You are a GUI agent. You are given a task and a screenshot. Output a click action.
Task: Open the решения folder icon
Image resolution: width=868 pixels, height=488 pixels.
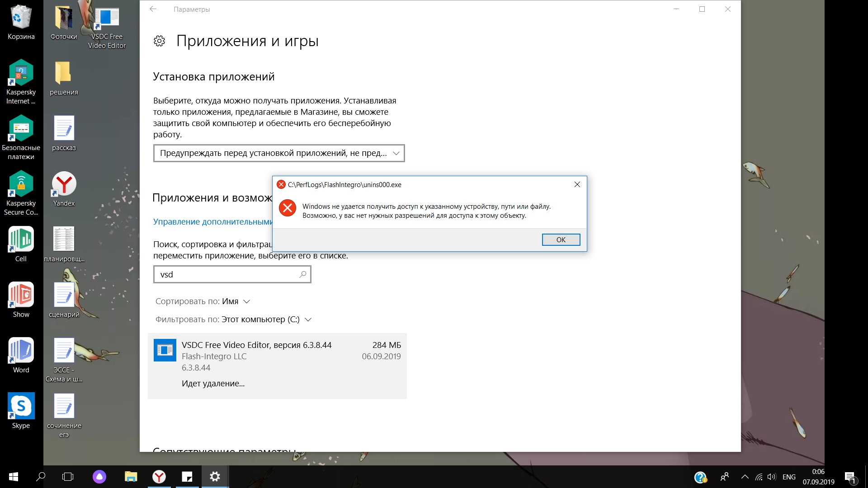point(64,78)
